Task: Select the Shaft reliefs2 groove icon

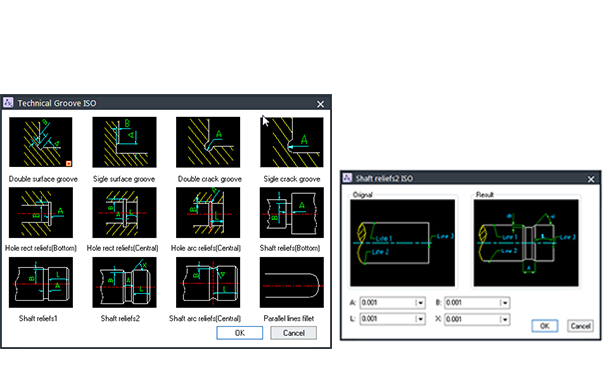Action: [x=124, y=283]
